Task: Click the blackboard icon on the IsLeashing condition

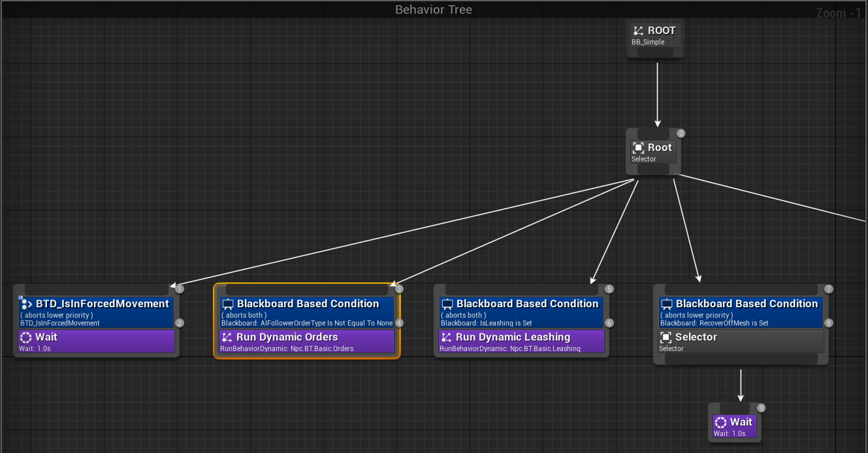Action: (447, 304)
